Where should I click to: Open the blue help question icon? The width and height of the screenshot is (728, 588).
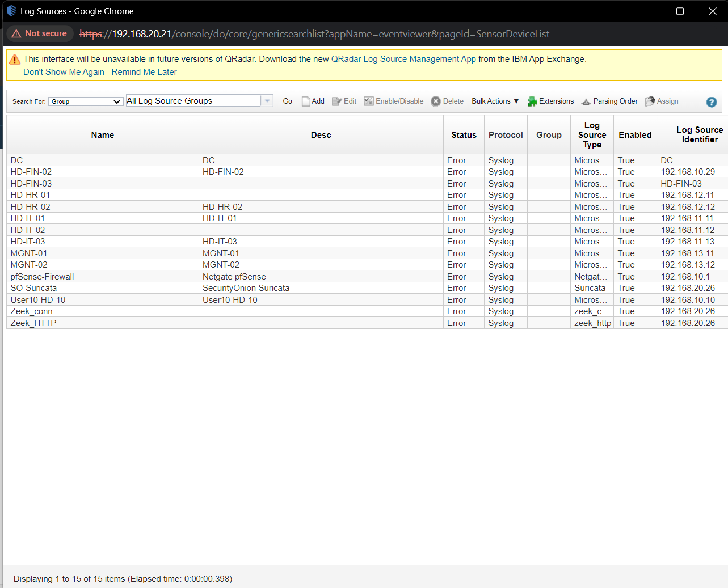712,102
